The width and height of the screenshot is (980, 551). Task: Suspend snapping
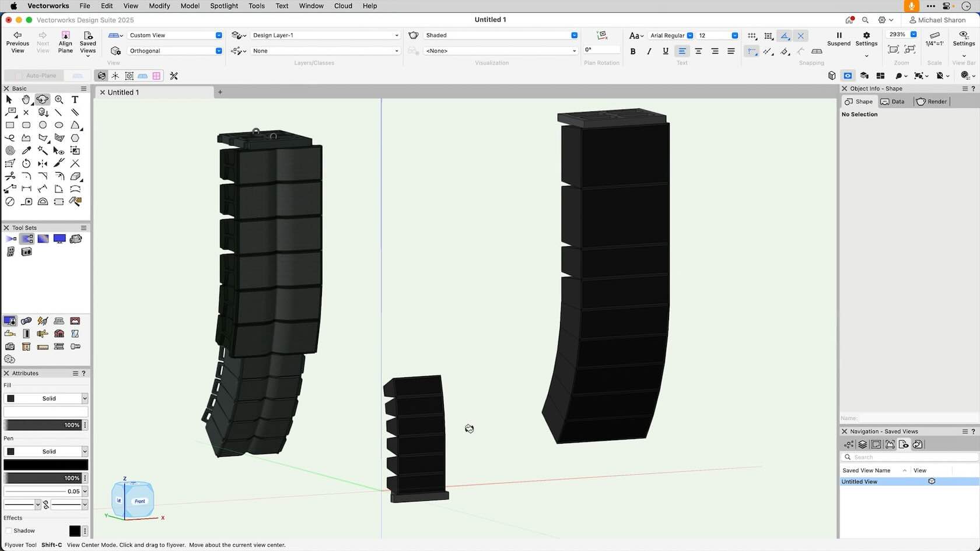[x=838, y=38]
